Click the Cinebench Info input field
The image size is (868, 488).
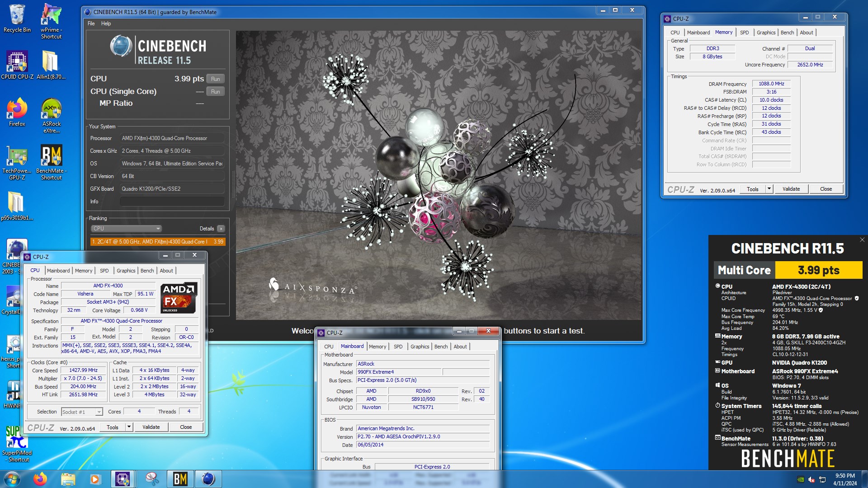point(172,202)
